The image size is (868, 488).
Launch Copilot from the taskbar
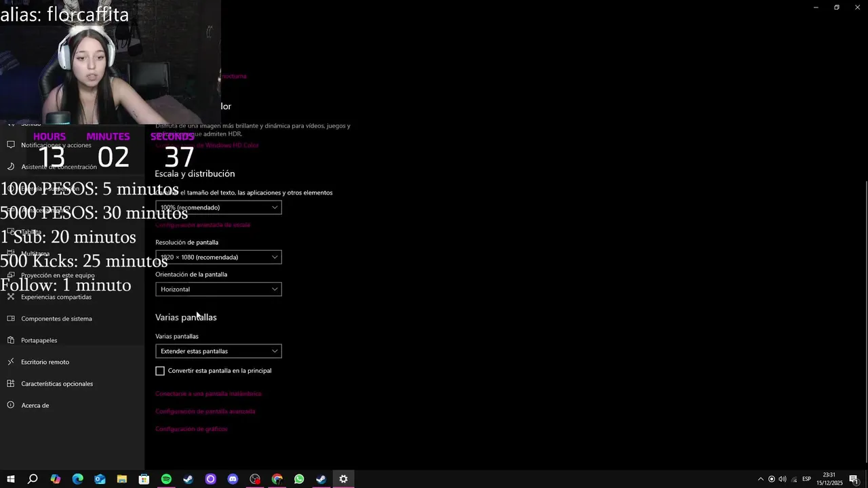pyautogui.click(x=56, y=479)
